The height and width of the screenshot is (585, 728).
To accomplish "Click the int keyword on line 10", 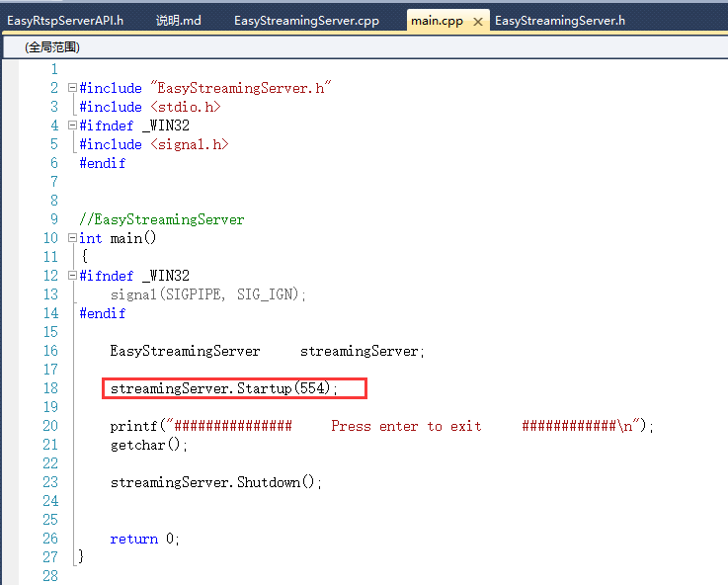I will pyautogui.click(x=90, y=238).
